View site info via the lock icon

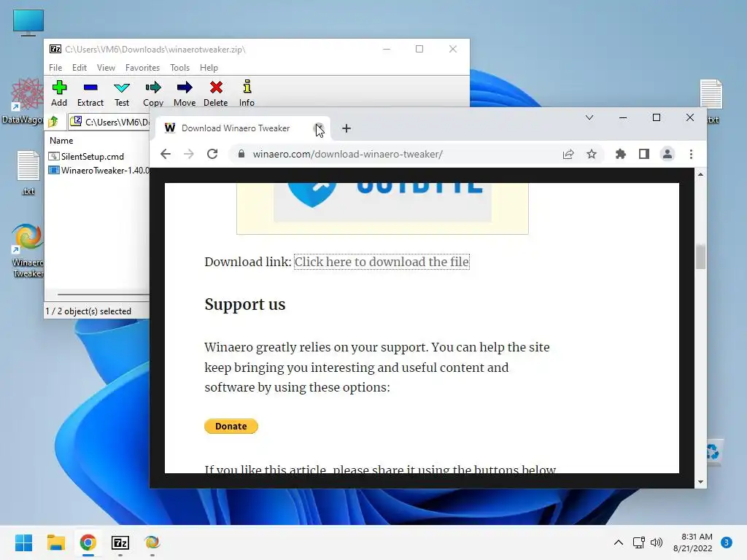pyautogui.click(x=241, y=154)
